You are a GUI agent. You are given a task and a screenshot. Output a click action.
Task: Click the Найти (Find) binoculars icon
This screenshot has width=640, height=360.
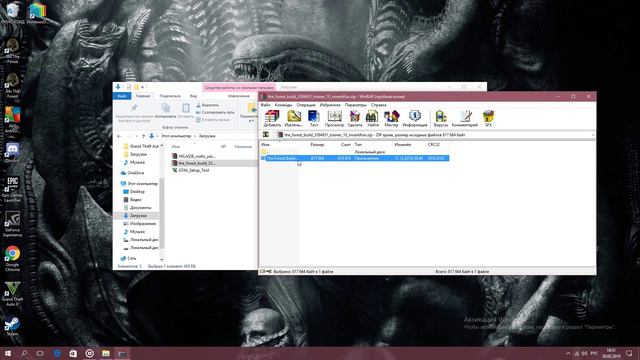[372, 118]
